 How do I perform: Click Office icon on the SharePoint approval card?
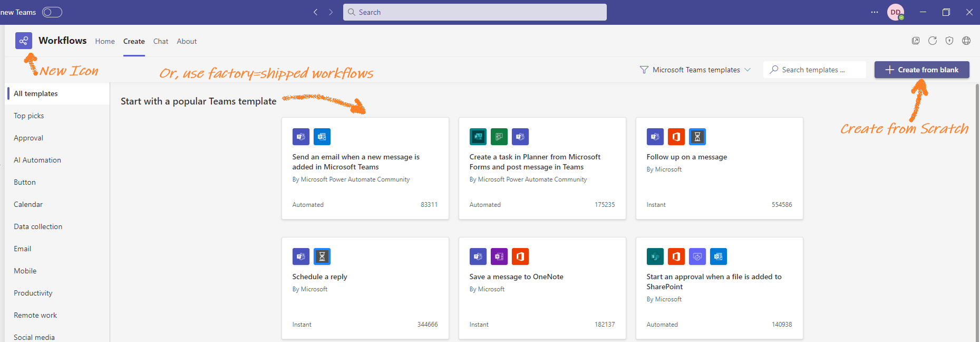[676, 256]
